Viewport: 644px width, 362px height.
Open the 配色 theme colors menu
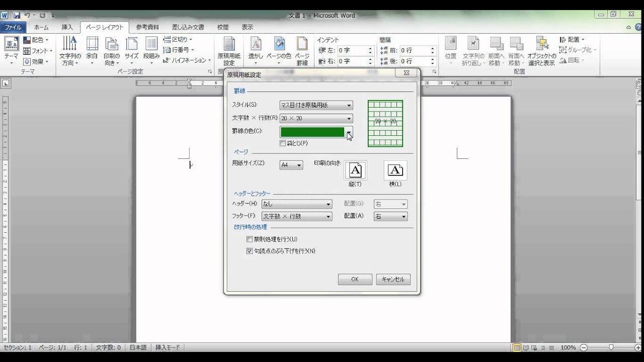coord(36,40)
